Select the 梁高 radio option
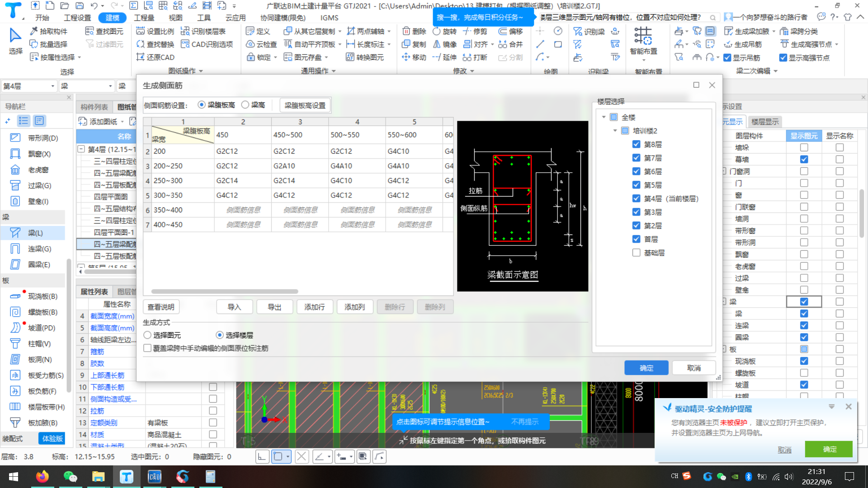Image resolution: width=868 pixels, height=488 pixels. [x=245, y=105]
